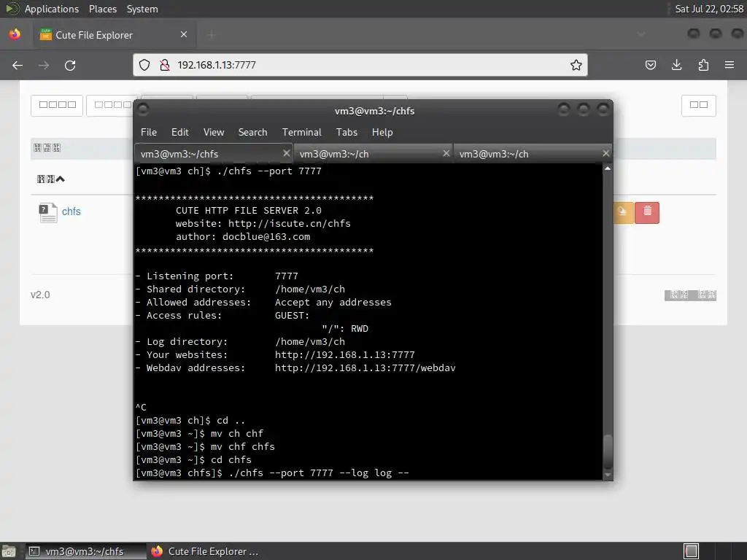Viewport: 747px width, 560px height.
Task: Open Terminal View menu
Action: point(214,133)
